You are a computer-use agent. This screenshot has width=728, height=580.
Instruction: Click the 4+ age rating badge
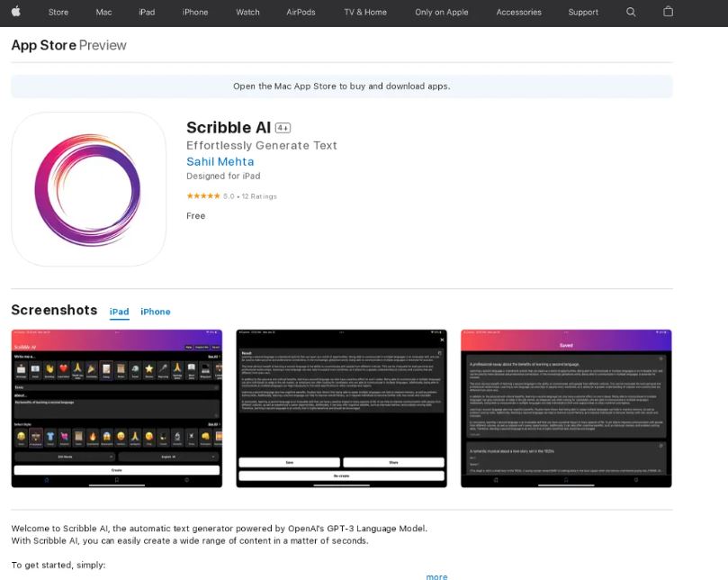coord(283,128)
